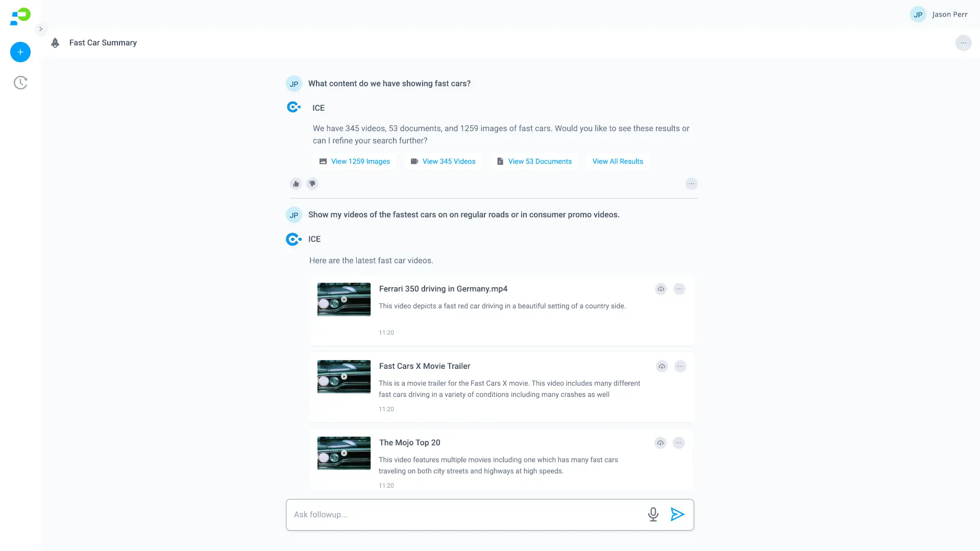Screen dimensions: 980x551
Task: Activate microphone voice input
Action: (x=653, y=514)
